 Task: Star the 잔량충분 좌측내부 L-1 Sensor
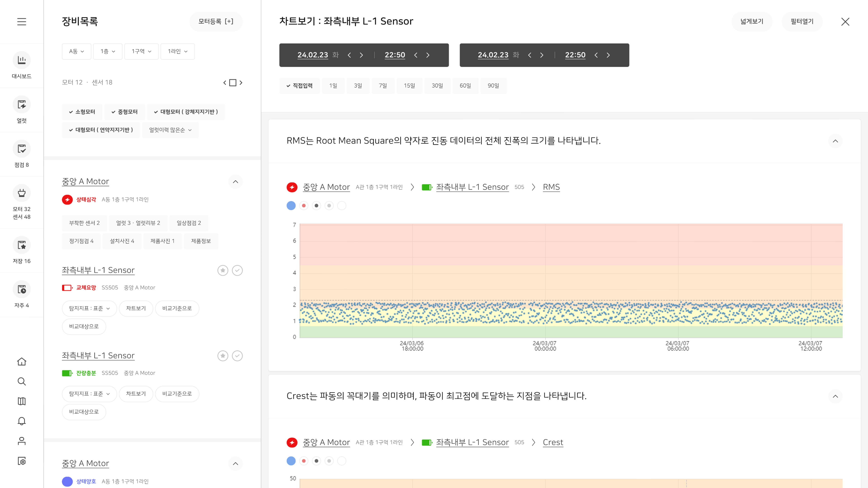tap(223, 356)
